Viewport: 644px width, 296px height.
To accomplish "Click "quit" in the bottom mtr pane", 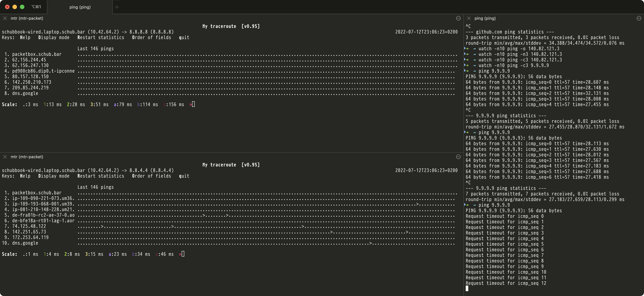I will click(184, 176).
